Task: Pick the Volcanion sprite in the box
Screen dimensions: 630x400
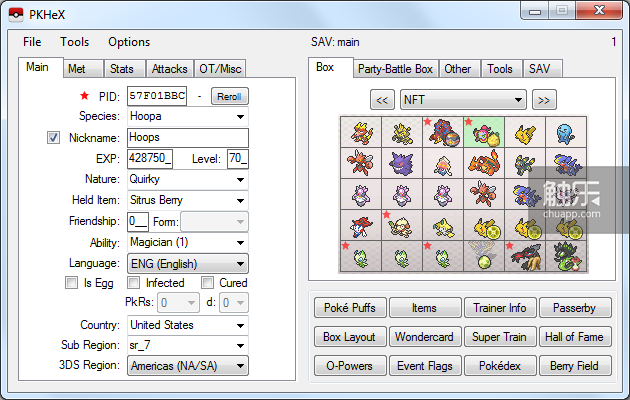Action: click(443, 132)
